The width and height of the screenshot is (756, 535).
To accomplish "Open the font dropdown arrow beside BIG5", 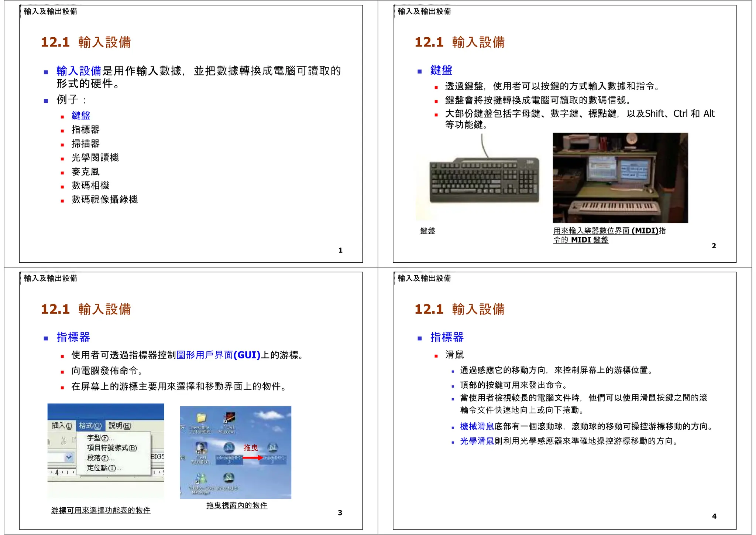I will 69,457.
